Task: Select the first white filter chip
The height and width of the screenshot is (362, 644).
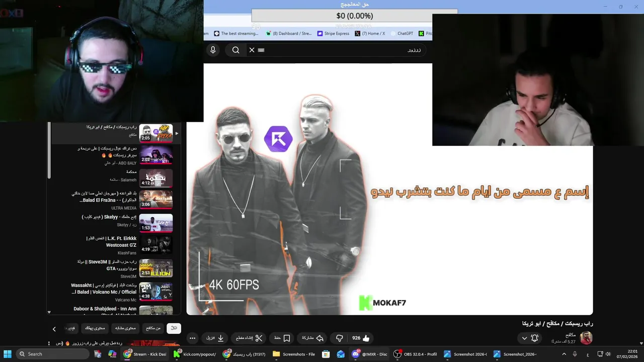Action: coord(174,328)
